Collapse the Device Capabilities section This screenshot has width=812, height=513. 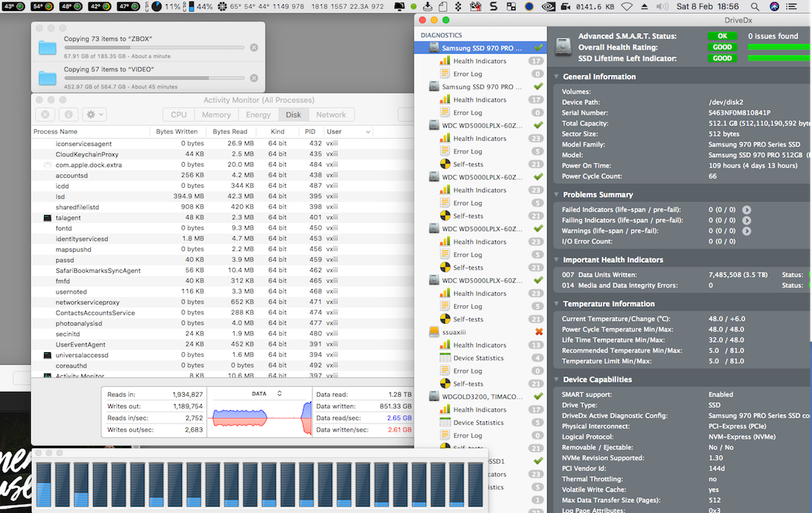557,380
